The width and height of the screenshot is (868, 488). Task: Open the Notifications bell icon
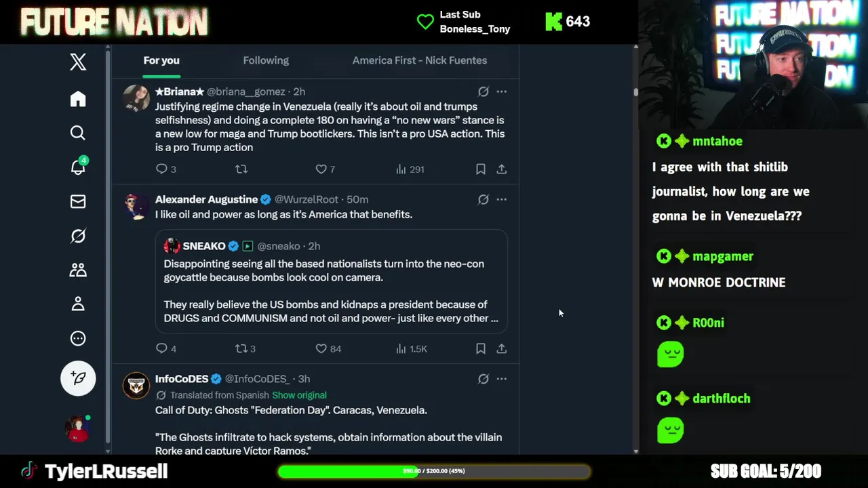pos(78,167)
